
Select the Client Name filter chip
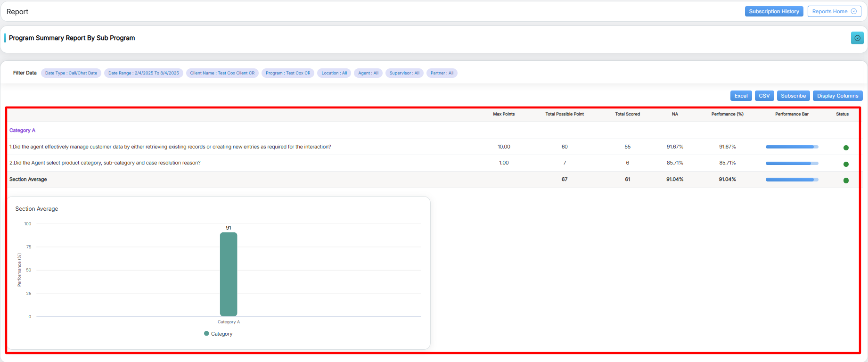tap(222, 73)
